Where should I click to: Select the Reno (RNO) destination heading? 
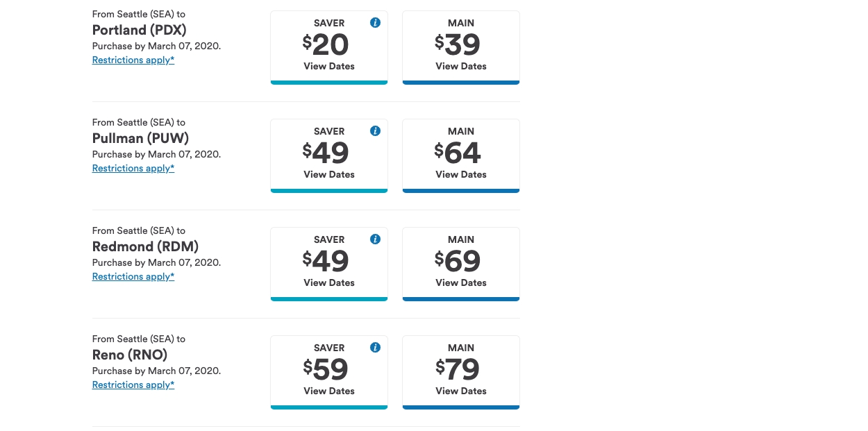[130, 355]
